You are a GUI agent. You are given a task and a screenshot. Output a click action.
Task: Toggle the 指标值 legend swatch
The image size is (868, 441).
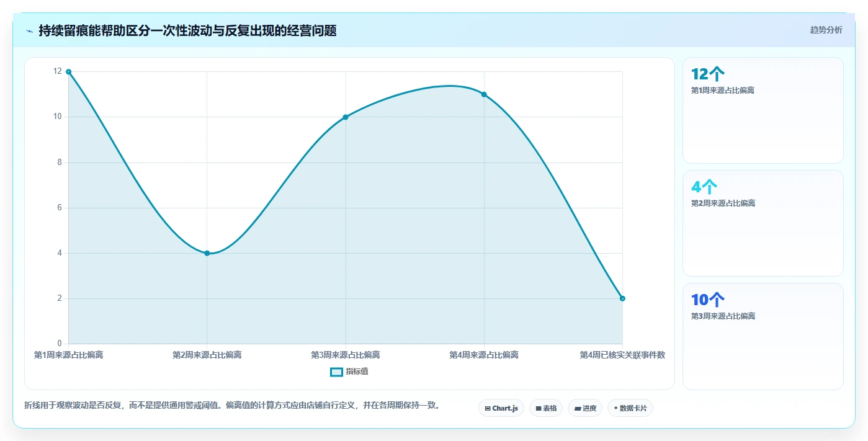click(x=336, y=372)
